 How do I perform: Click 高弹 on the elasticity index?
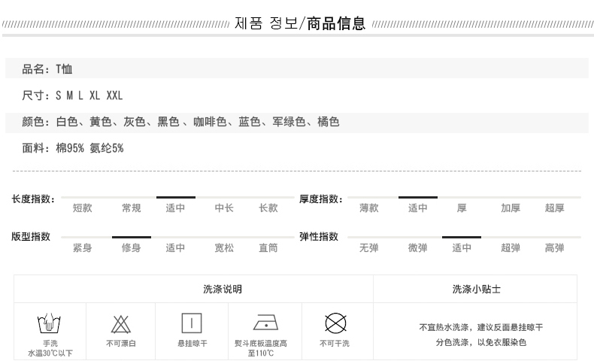(555, 247)
